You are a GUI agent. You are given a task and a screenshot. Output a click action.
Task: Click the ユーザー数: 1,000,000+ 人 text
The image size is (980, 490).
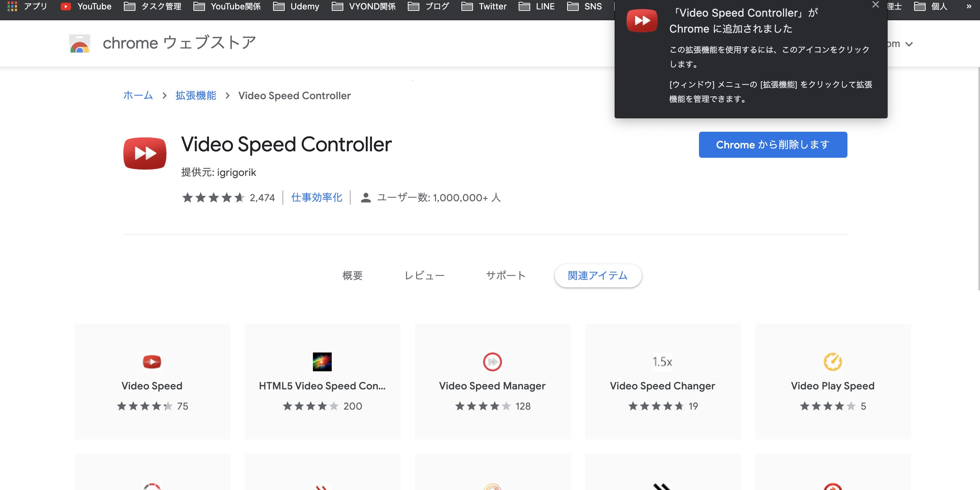pyautogui.click(x=439, y=198)
